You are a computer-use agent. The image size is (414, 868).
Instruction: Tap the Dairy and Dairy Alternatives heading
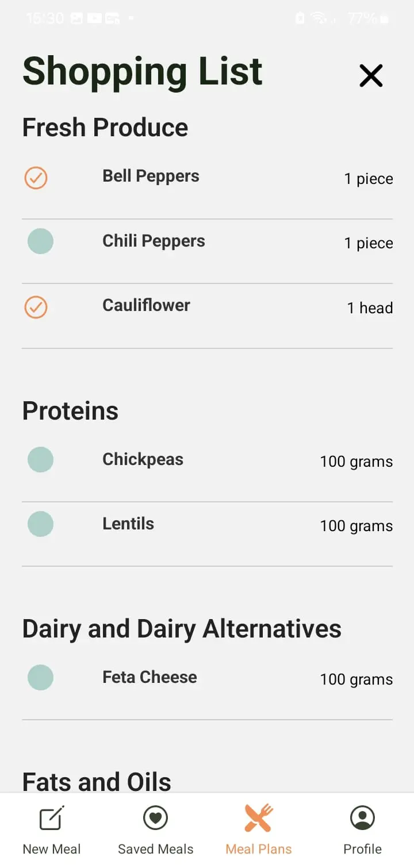[x=182, y=629]
